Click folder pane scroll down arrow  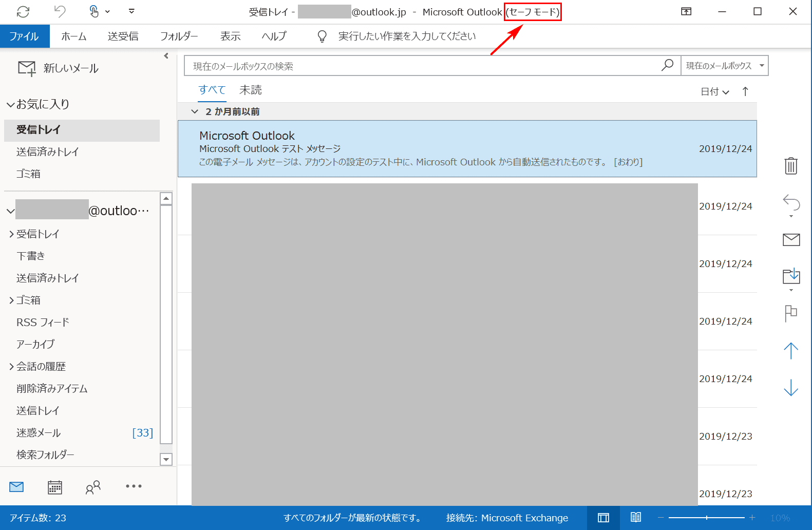pos(166,460)
